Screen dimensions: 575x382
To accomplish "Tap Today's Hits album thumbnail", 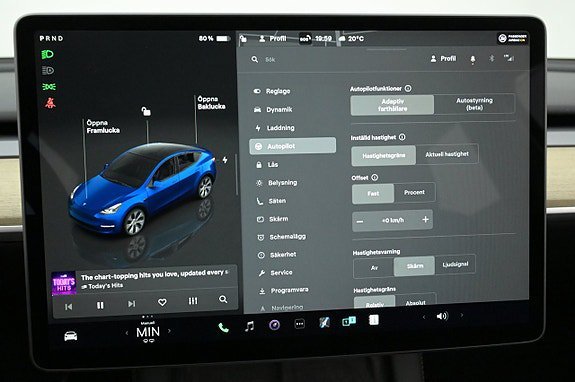I will click(x=64, y=283).
